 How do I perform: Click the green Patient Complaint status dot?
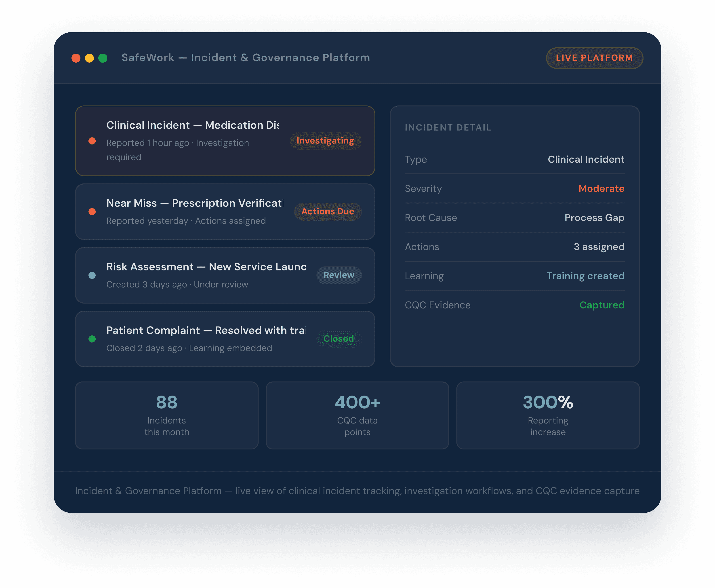92,339
